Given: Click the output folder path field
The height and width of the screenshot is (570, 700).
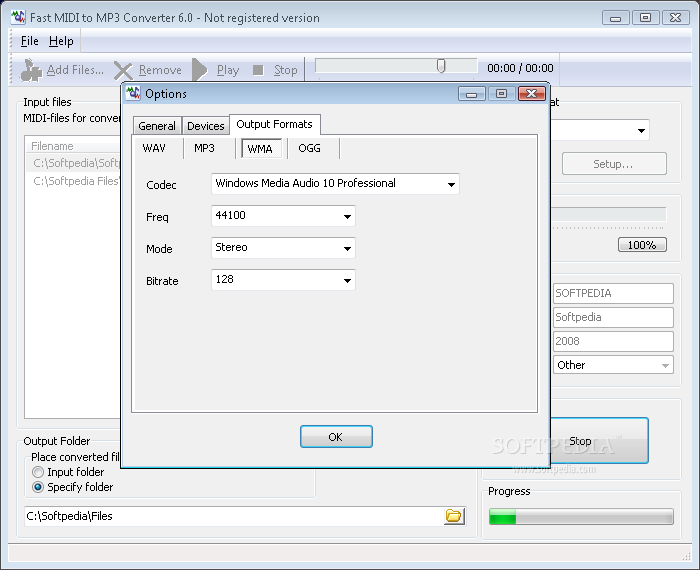Looking at the screenshot, I should pos(235,516).
